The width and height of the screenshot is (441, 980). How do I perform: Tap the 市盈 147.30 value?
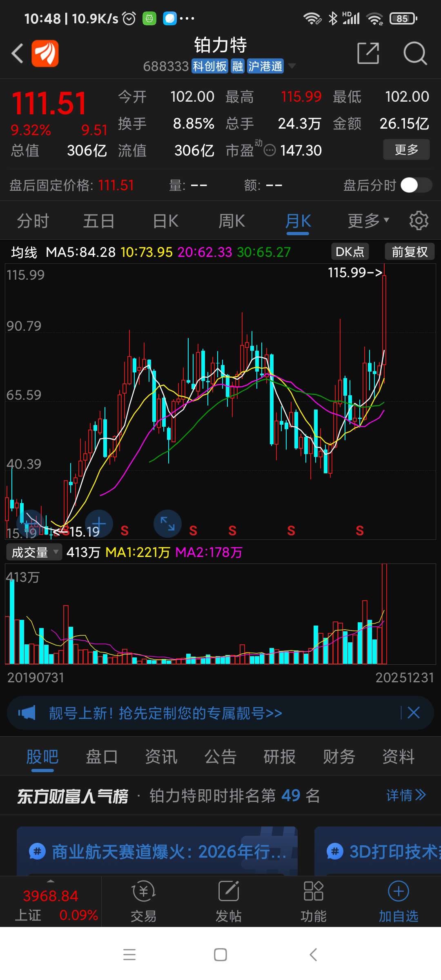[301, 151]
